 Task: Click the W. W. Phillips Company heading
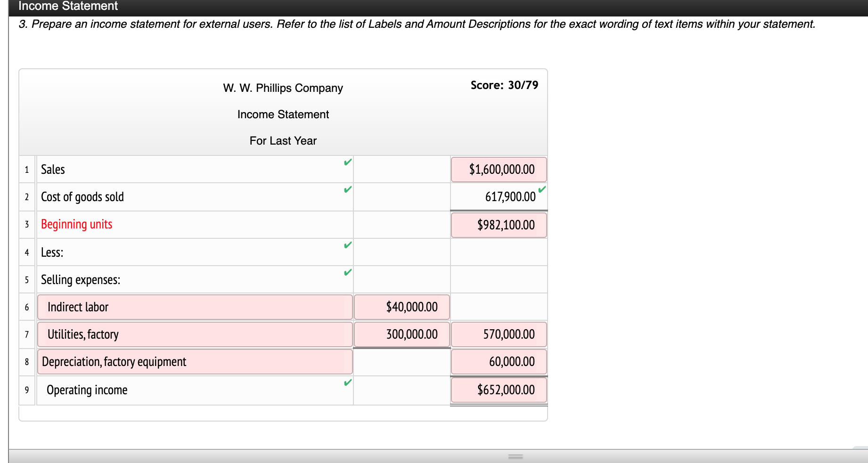coord(283,88)
